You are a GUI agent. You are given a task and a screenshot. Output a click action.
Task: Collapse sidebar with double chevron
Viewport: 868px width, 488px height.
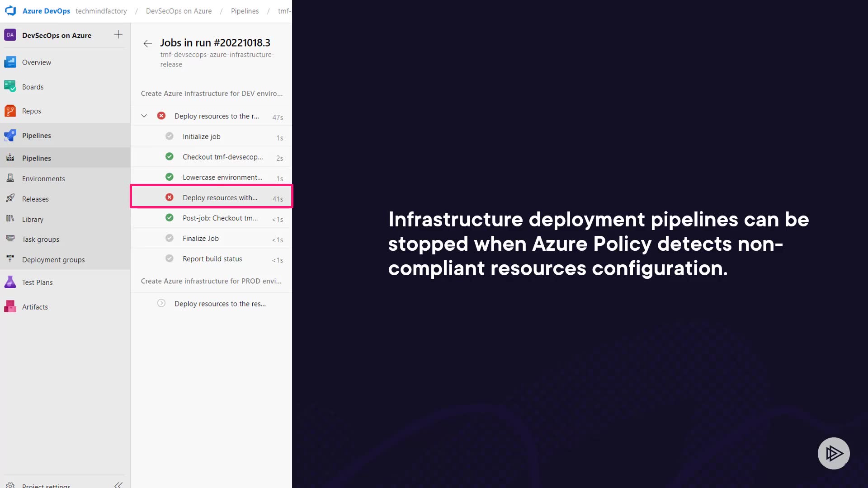[118, 484]
